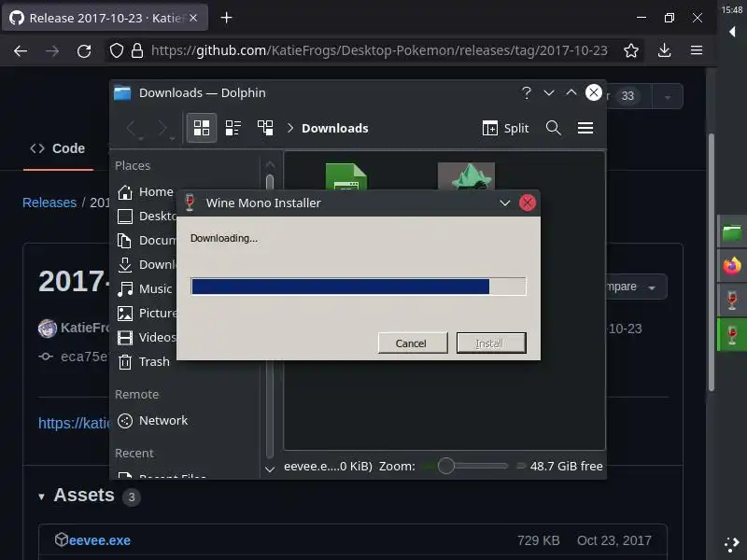Click the Install button in Wine Mono Installer

[x=491, y=343]
